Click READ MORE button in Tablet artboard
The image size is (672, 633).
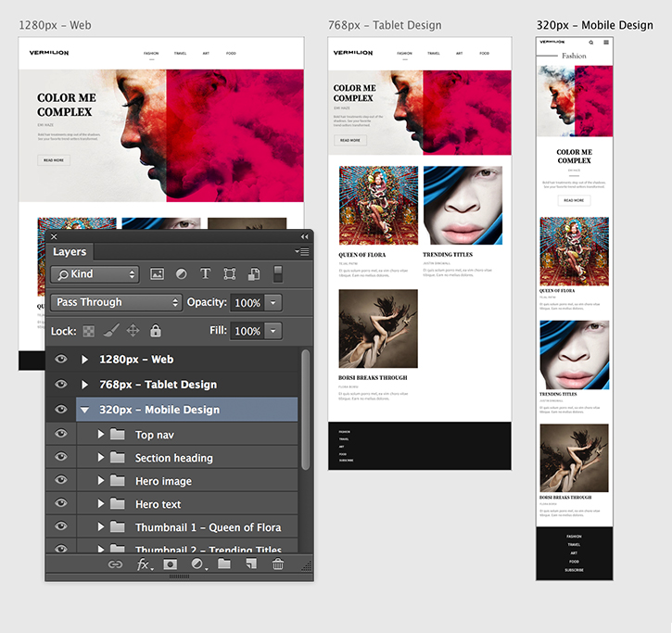pyautogui.click(x=350, y=140)
